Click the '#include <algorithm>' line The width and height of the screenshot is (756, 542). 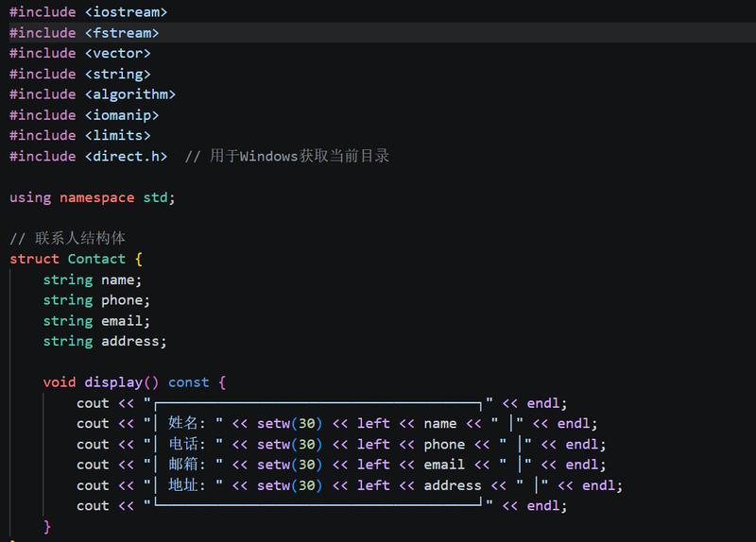pyautogui.click(x=93, y=93)
